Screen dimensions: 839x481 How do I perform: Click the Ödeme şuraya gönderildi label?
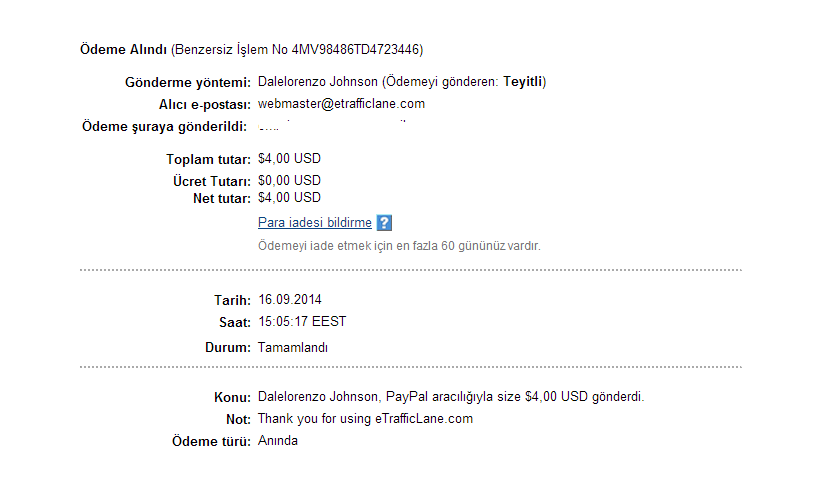click(x=164, y=127)
